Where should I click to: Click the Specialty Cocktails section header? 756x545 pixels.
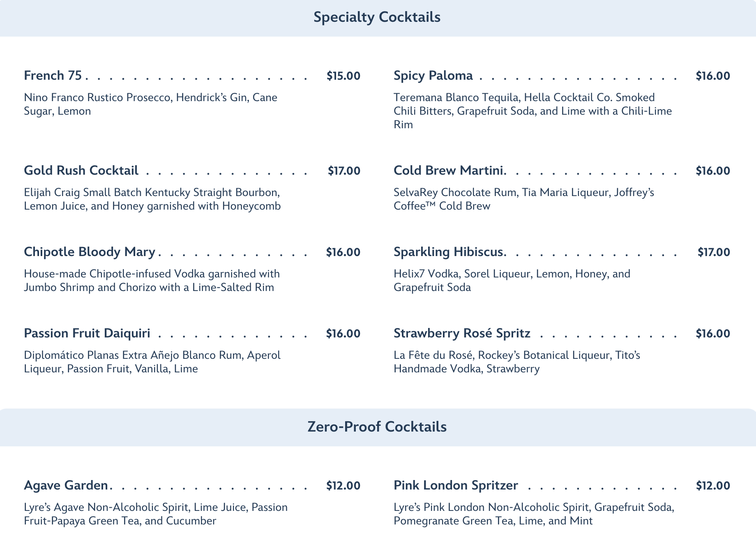point(377,17)
